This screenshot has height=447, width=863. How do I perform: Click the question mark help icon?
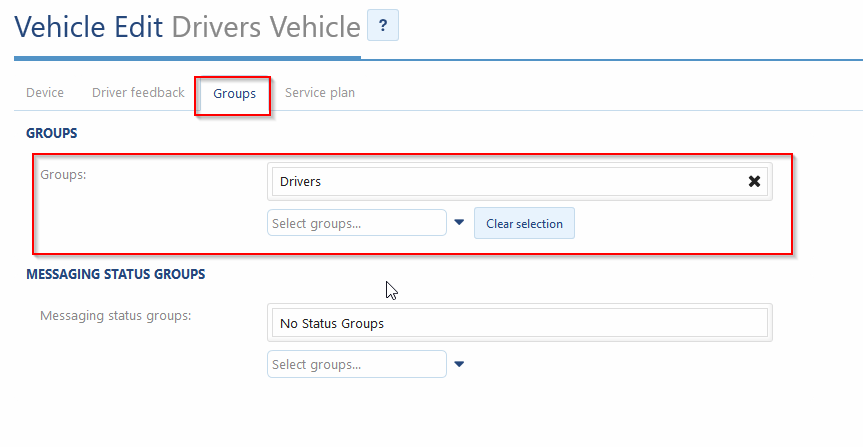tap(382, 26)
